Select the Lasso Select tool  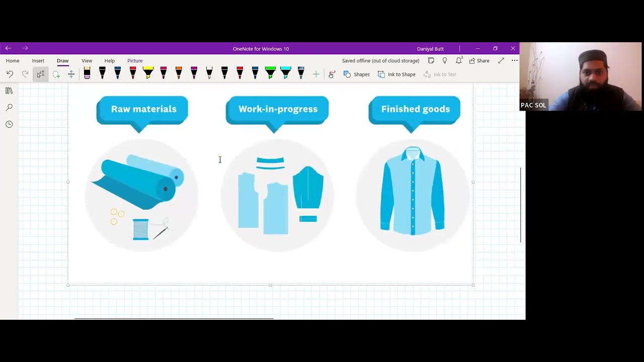tap(56, 74)
